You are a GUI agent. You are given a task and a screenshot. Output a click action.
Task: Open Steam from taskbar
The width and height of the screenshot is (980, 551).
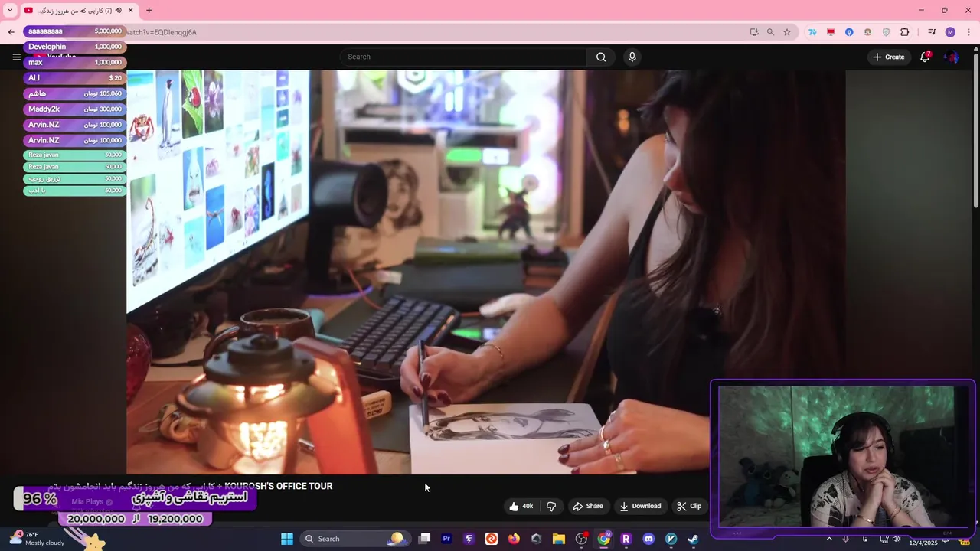click(693, 539)
